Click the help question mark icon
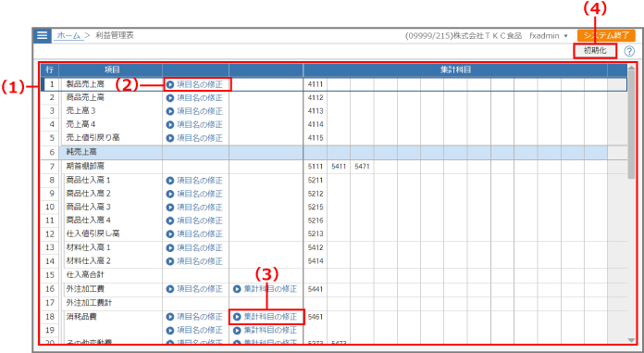Viewport: 644px width, 353px height. [629, 51]
